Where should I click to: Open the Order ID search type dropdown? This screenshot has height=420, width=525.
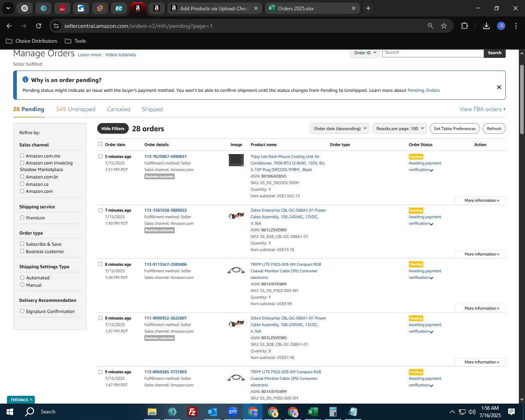[x=365, y=52]
